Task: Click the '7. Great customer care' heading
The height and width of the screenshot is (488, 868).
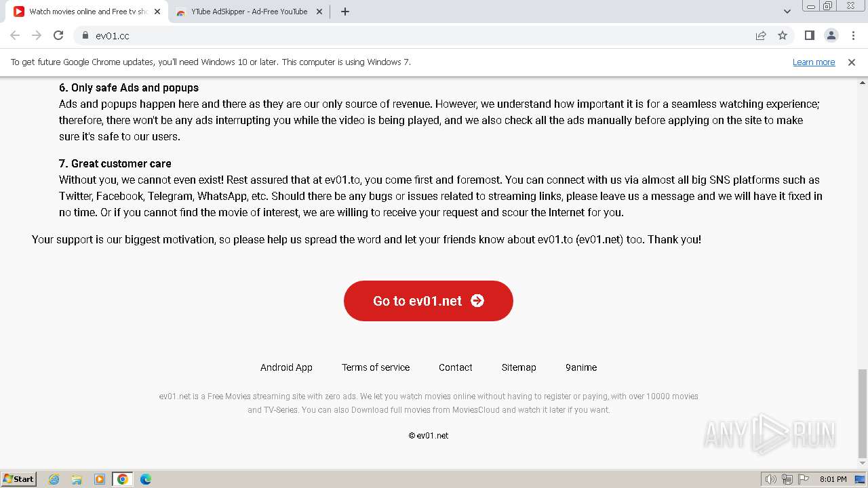Action: click(x=115, y=163)
